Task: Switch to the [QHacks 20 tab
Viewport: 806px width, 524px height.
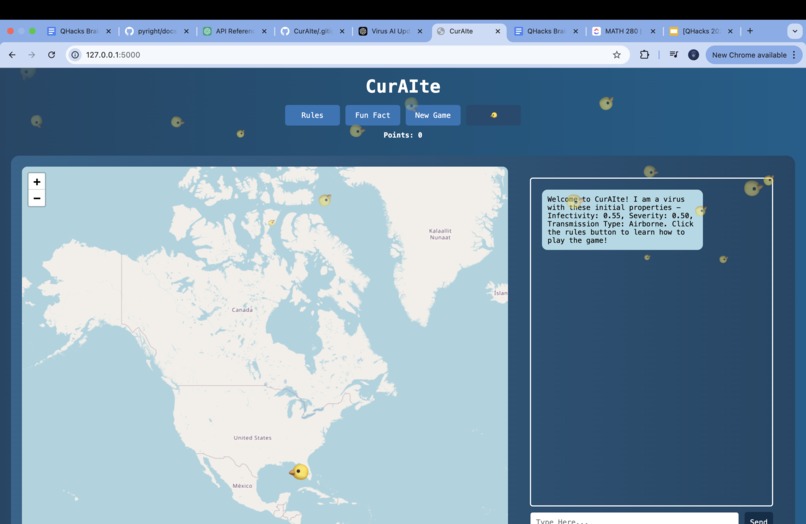Action: [x=701, y=31]
